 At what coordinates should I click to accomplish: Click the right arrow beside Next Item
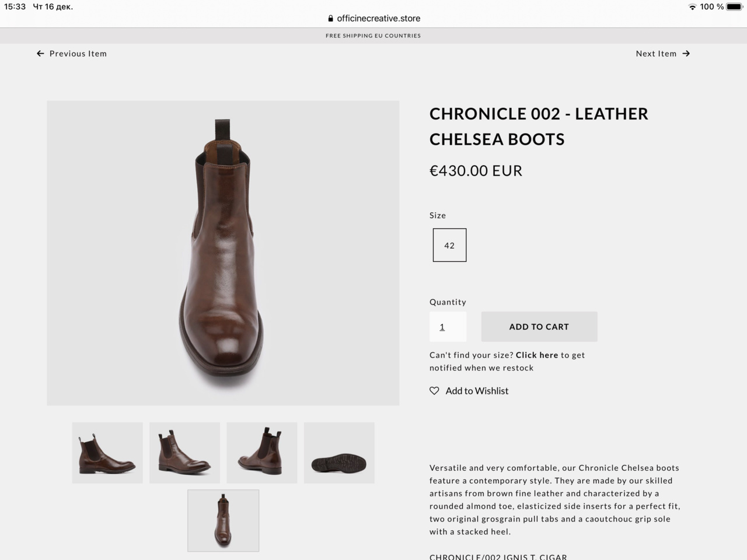[x=686, y=54]
